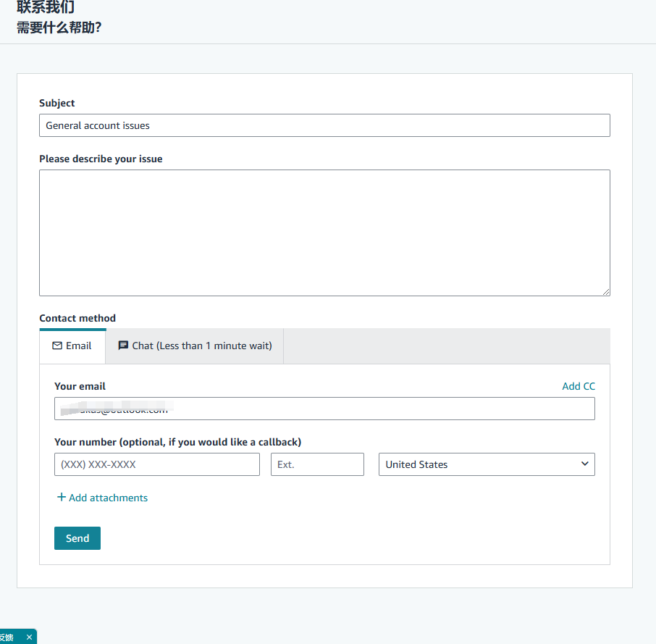Click the 'Contact method' label text
This screenshot has width=656, height=644.
(x=77, y=318)
